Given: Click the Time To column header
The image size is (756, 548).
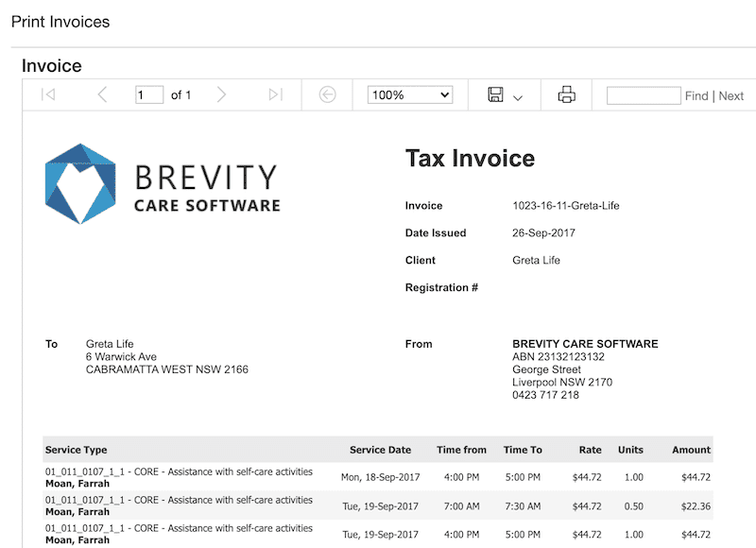Looking at the screenshot, I should 523,450.
